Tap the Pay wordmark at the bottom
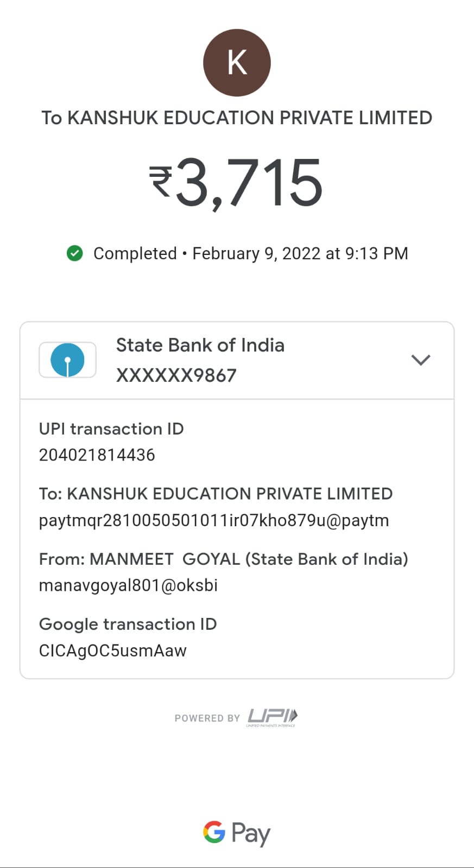This screenshot has height=868, width=474. (250, 833)
